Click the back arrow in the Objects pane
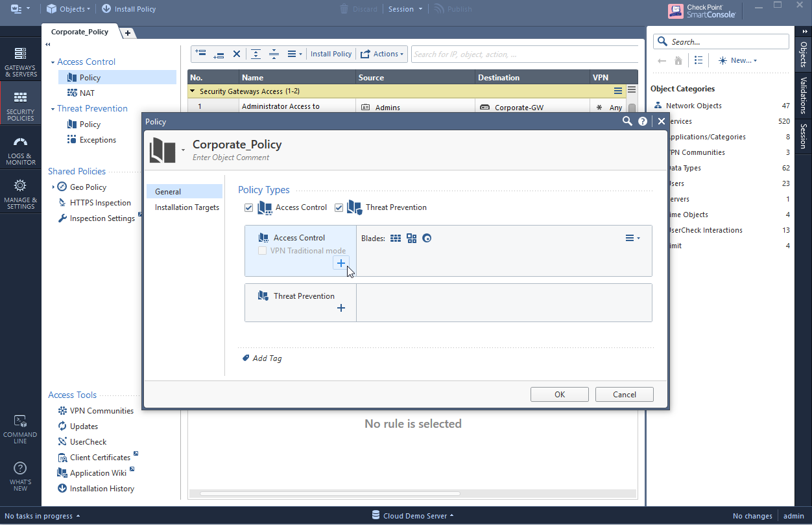The width and height of the screenshot is (812, 525). (x=662, y=60)
